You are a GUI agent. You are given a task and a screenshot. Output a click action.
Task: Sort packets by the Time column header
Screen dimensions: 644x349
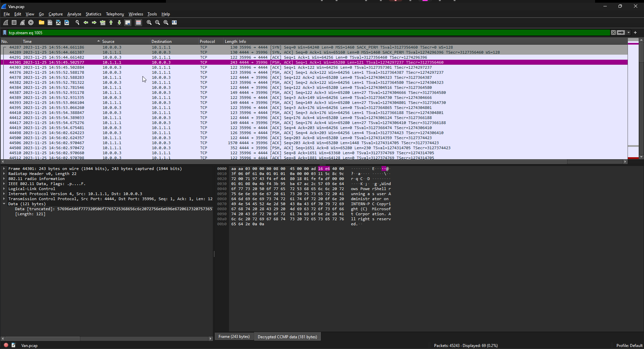tap(61, 42)
